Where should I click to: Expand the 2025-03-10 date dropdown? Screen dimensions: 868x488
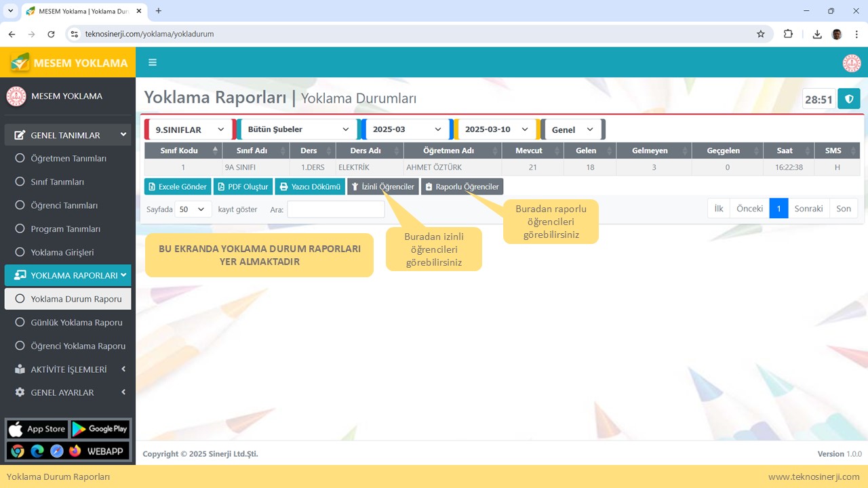point(496,129)
